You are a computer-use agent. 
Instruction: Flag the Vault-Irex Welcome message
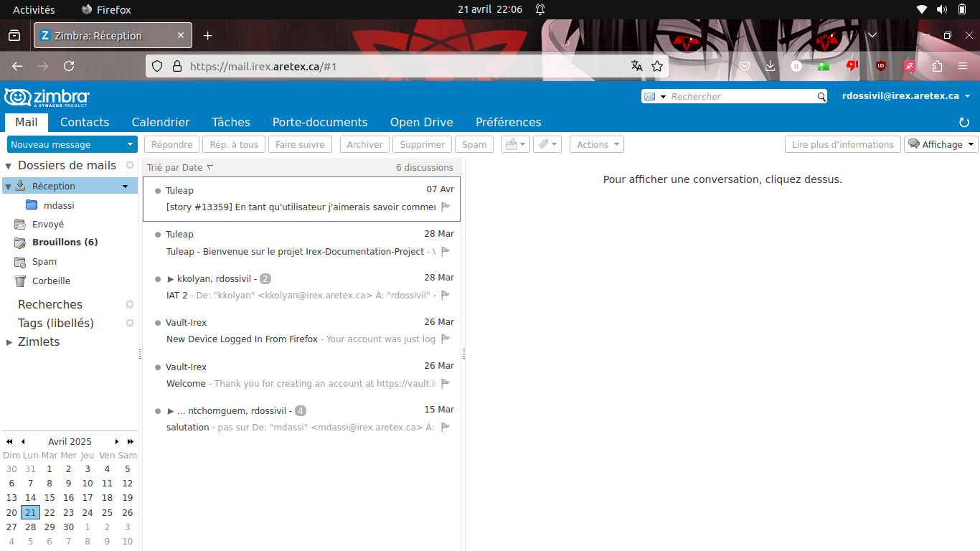click(446, 383)
